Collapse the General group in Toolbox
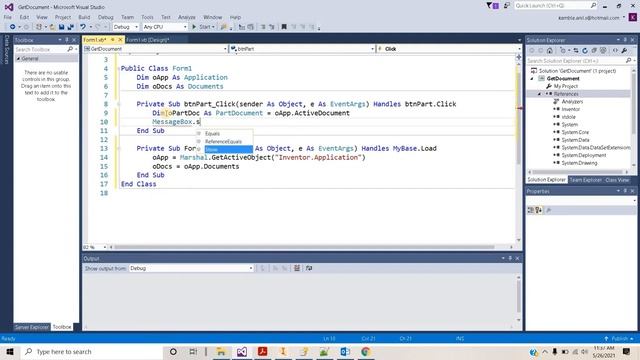This screenshot has height=360, width=640. (18, 59)
